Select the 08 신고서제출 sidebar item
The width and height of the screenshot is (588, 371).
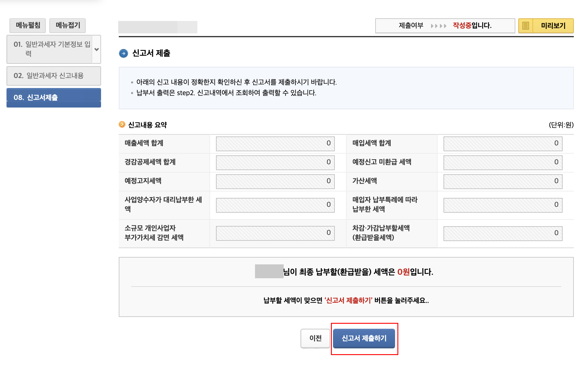[53, 97]
